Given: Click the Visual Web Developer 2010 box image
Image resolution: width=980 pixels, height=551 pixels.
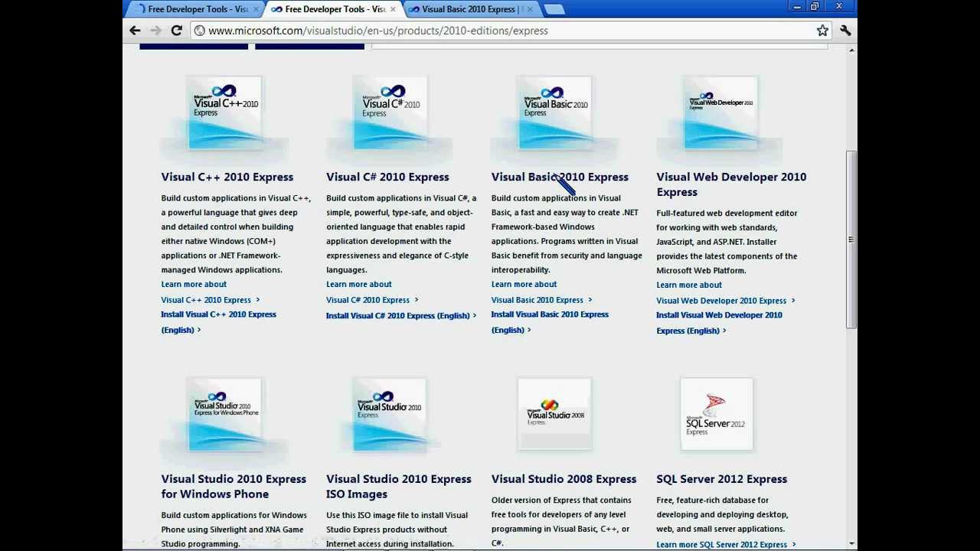Looking at the screenshot, I should [x=720, y=112].
